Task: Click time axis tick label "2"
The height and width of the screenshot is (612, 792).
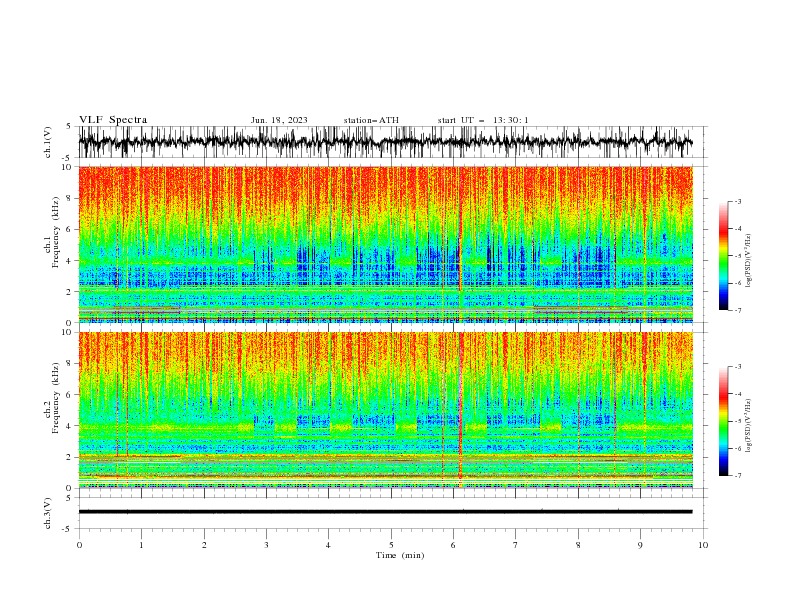Action: pos(204,545)
